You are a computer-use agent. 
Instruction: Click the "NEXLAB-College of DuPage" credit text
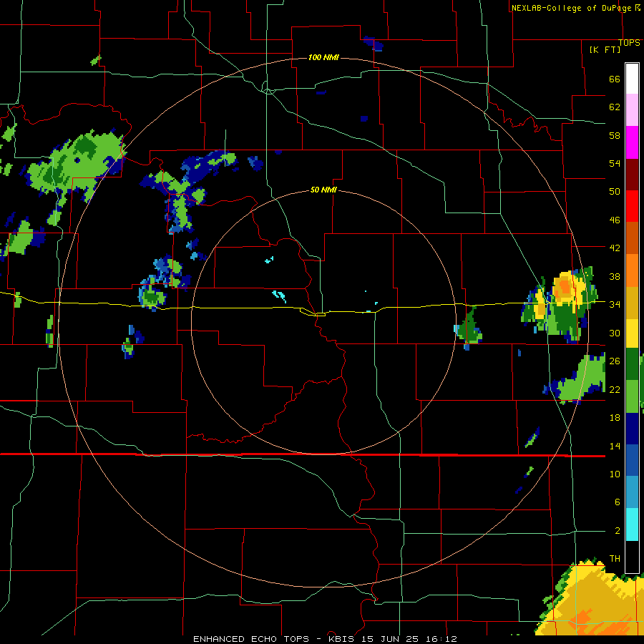[572, 8]
